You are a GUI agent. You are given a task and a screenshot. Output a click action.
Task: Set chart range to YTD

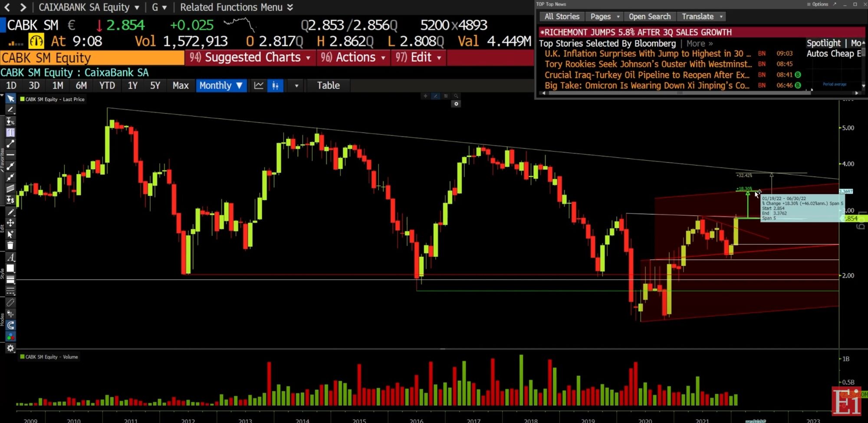107,85
